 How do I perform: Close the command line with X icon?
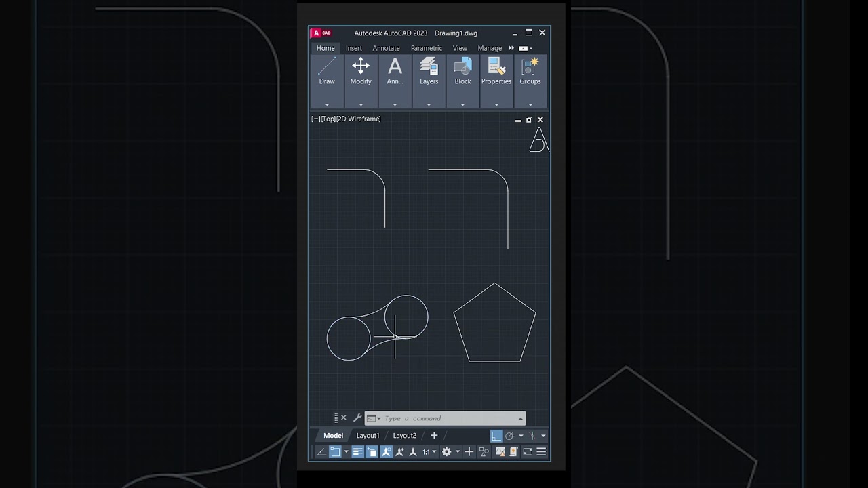pos(344,418)
